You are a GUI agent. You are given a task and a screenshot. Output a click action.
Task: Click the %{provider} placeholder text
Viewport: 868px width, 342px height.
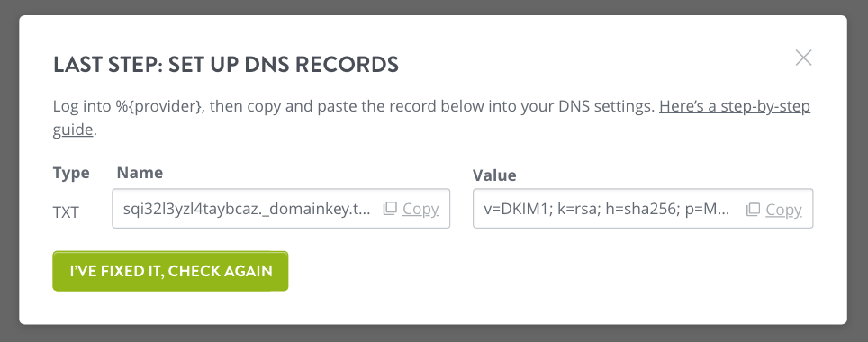click(x=159, y=107)
